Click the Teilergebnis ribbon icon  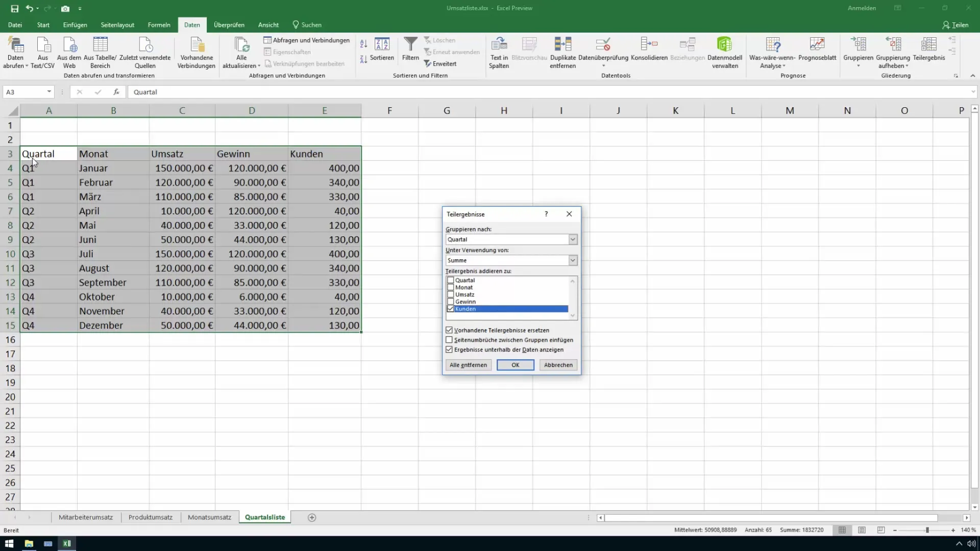929,49
